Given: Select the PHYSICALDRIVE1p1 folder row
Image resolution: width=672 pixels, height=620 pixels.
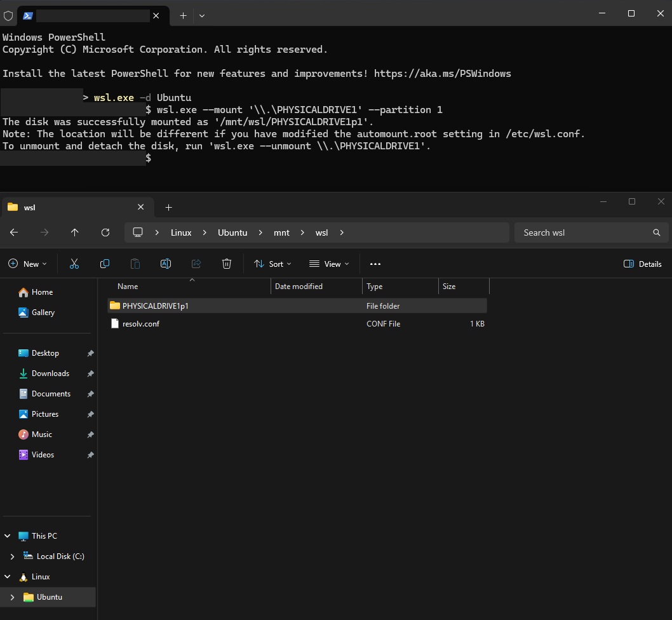Looking at the screenshot, I should (x=297, y=306).
